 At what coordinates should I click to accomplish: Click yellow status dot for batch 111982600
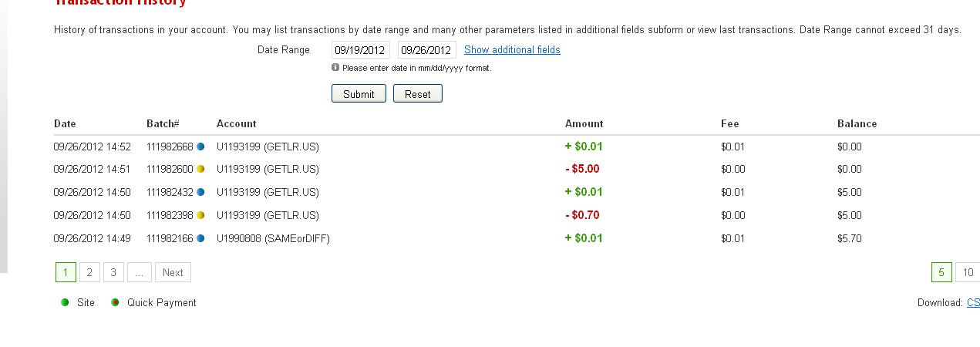(200, 169)
